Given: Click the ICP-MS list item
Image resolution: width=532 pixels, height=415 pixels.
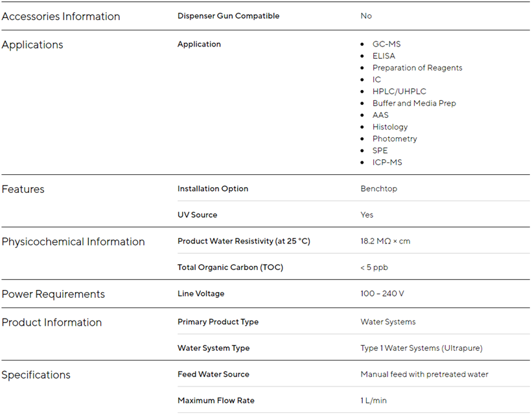Looking at the screenshot, I should click(x=387, y=163).
